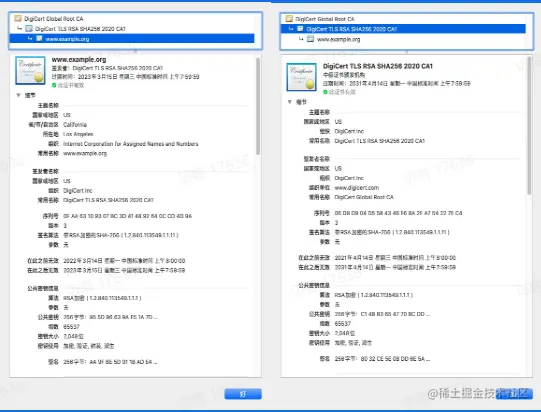Click the root CA certificate icon in right tree
The width and height of the screenshot is (541, 412).
[289, 19]
